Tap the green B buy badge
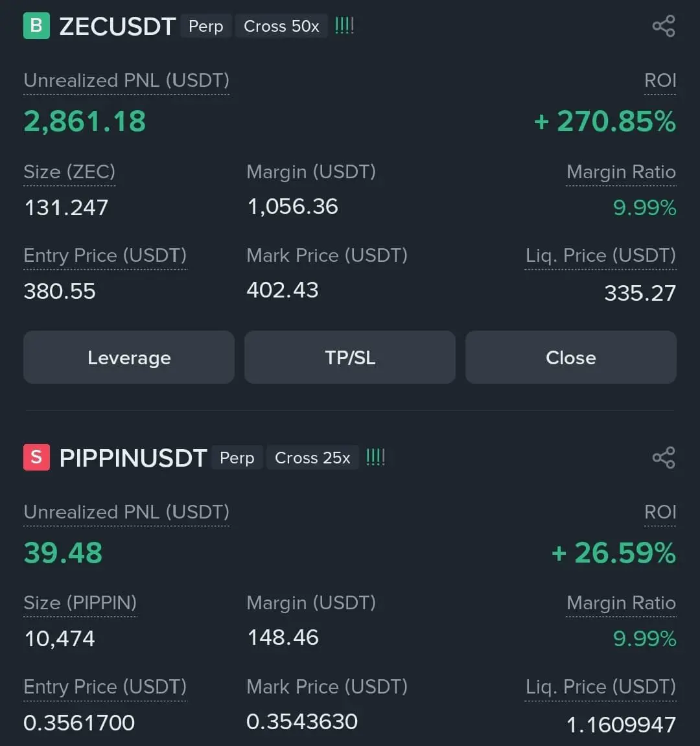Image resolution: width=700 pixels, height=746 pixels. click(36, 26)
